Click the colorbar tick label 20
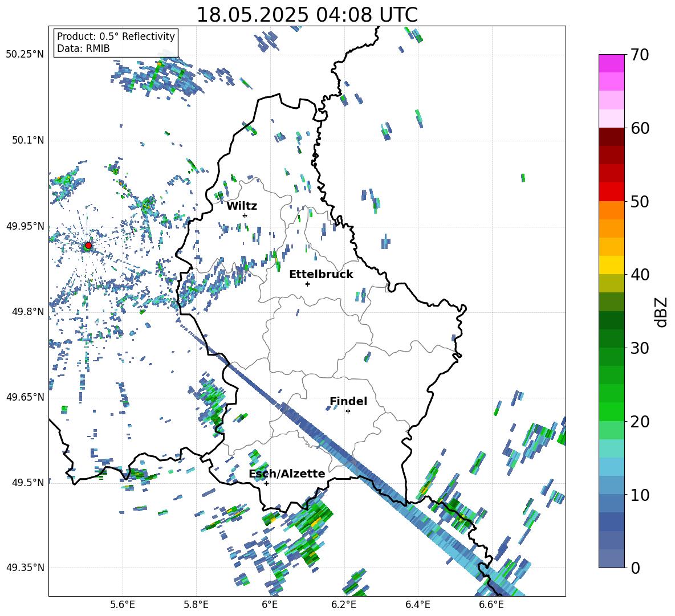The height and width of the screenshot is (616, 675). tap(640, 422)
